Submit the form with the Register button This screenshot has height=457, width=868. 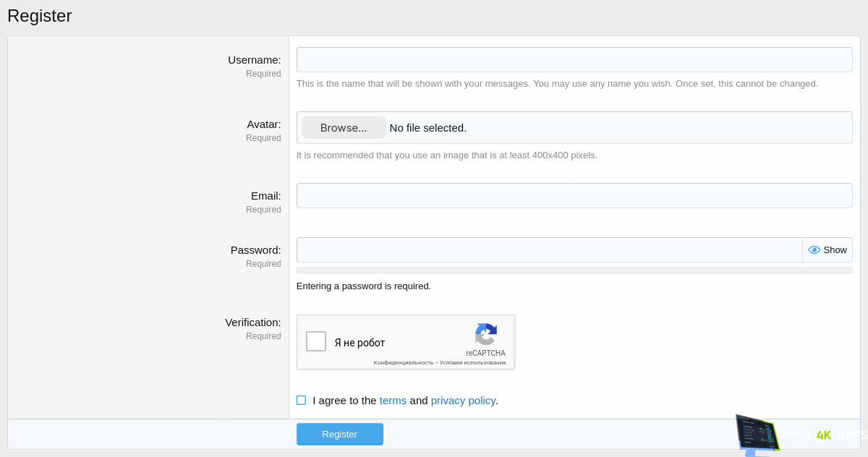tap(339, 434)
